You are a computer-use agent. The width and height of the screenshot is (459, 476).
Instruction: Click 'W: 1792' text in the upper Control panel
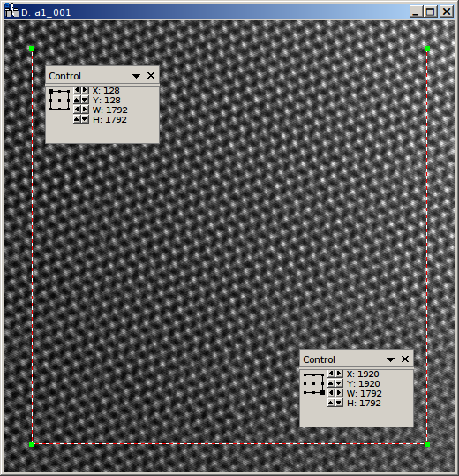(110, 110)
